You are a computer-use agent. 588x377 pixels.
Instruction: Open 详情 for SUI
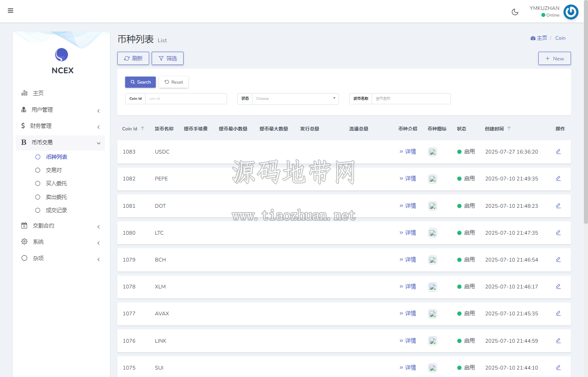click(408, 367)
